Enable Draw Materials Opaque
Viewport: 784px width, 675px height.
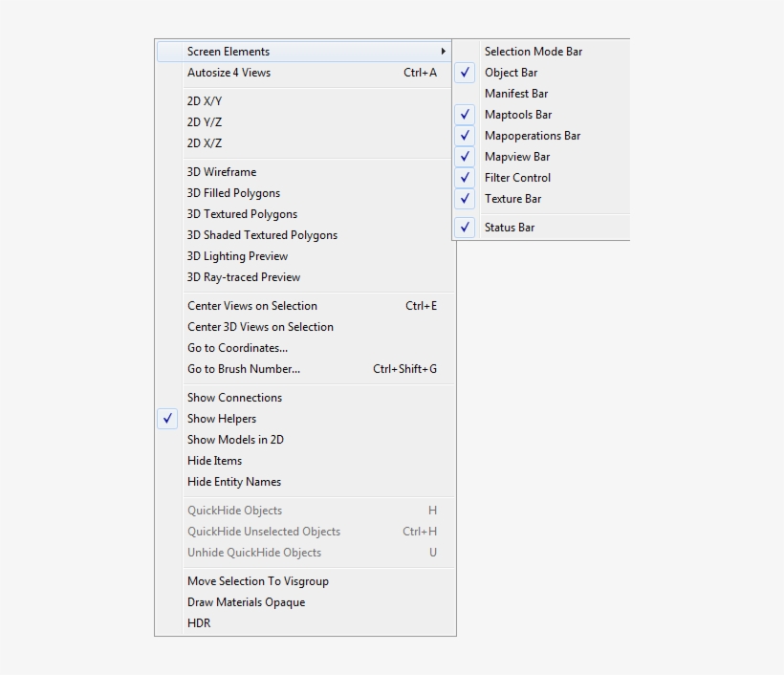click(x=246, y=602)
